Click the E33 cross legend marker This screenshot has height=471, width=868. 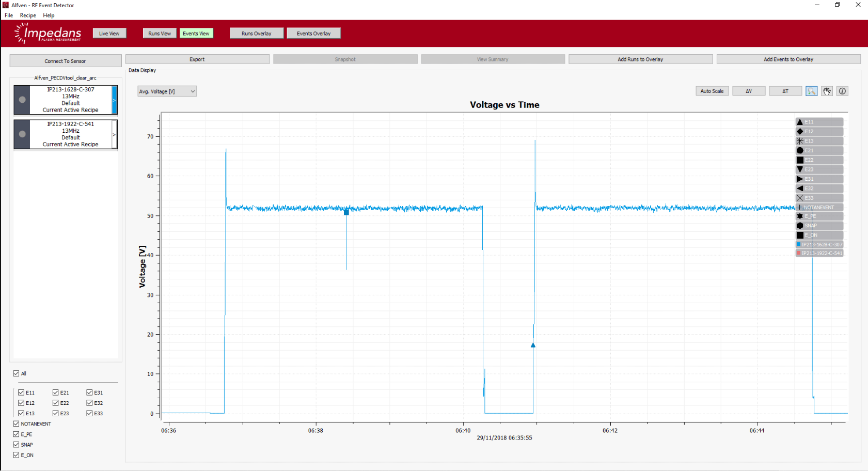(x=800, y=198)
